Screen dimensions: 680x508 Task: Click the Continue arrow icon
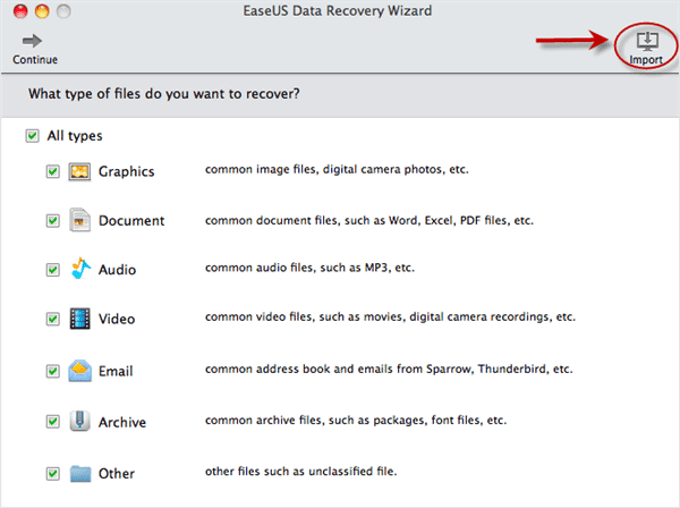33,41
